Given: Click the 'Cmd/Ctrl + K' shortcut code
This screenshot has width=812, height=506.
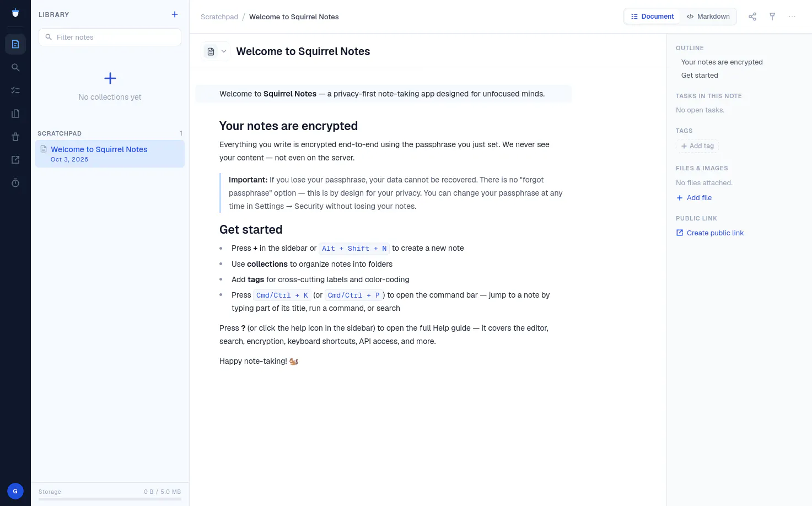Looking at the screenshot, I should 282,295.
